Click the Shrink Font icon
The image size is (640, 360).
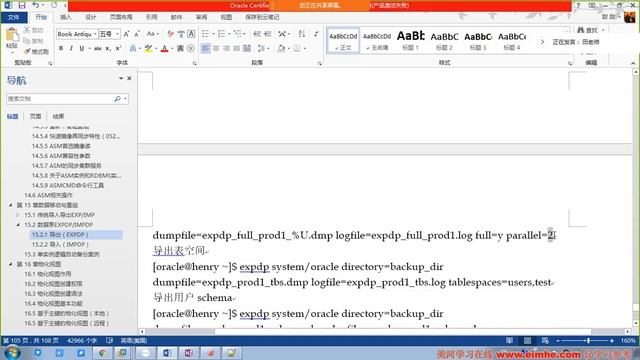pos(137,34)
